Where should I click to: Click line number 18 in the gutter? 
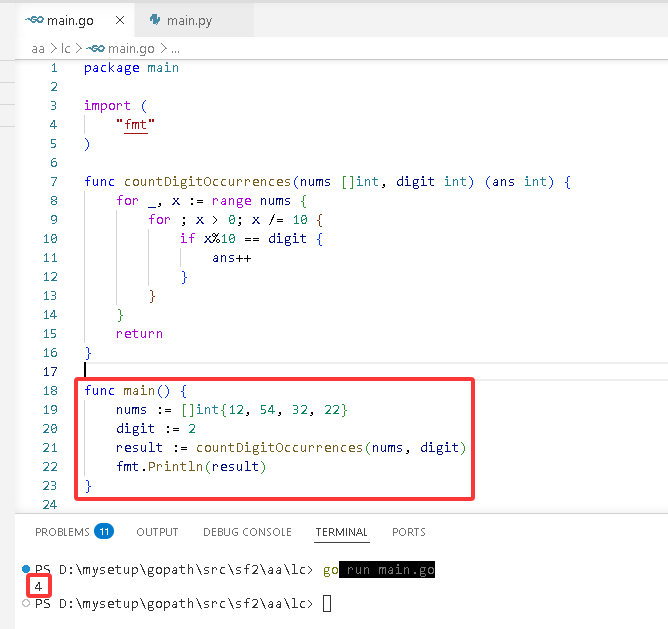click(50, 390)
